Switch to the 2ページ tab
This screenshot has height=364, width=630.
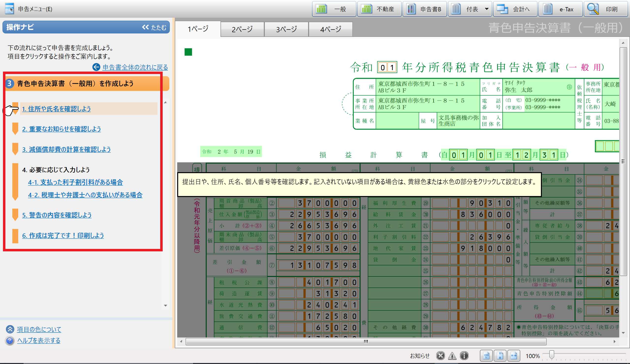pos(242,29)
